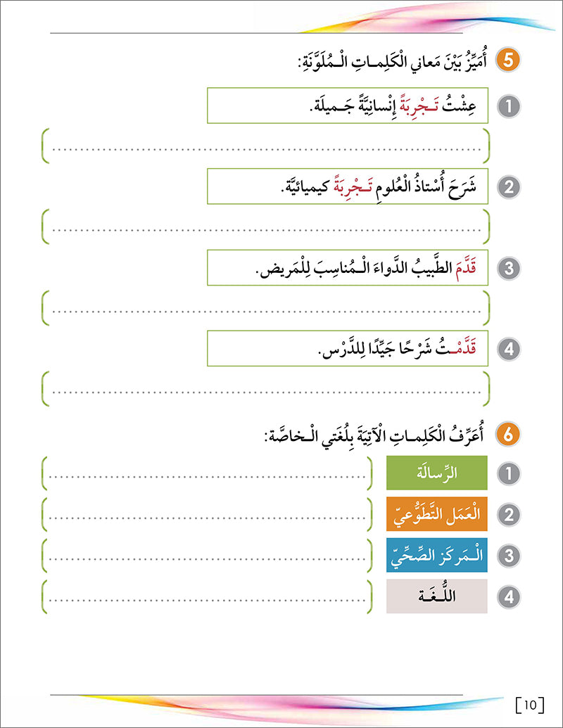Click gray circle 4 next to اللغة label

[509, 597]
